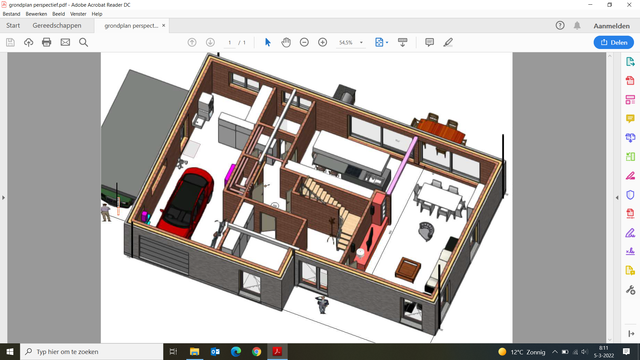Click the Save file icon
Viewport: 640px width, 360px height.
click(10, 42)
